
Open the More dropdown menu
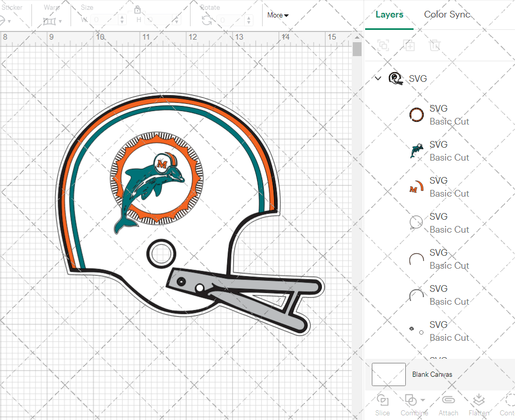point(278,15)
